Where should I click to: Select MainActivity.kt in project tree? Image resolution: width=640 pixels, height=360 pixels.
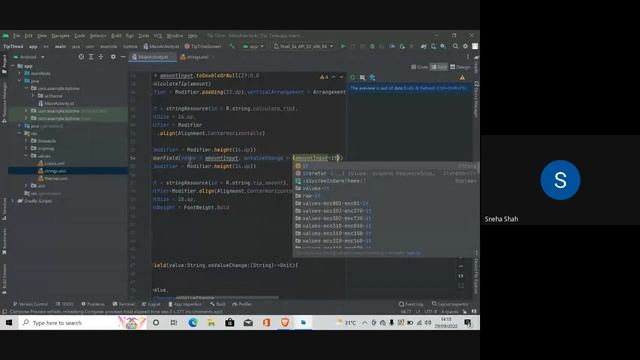56,103
